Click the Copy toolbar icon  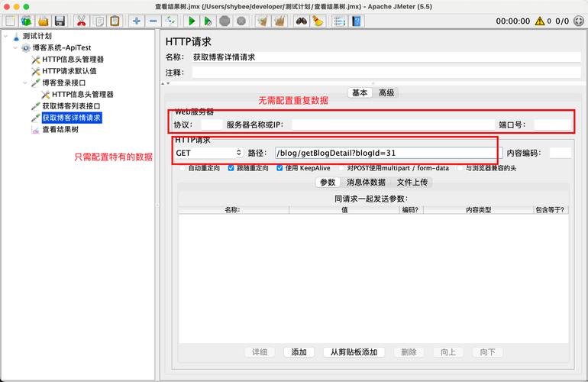(x=99, y=21)
